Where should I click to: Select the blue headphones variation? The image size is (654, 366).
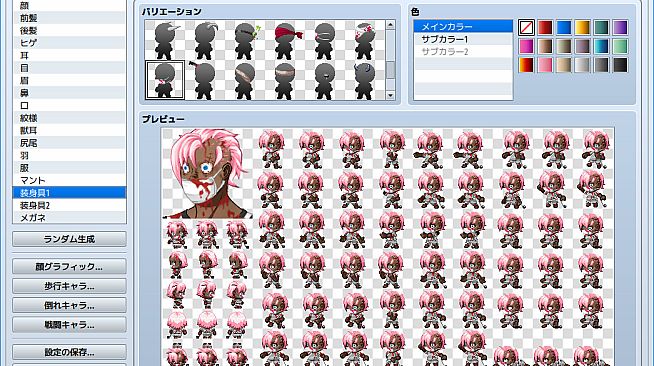365,80
